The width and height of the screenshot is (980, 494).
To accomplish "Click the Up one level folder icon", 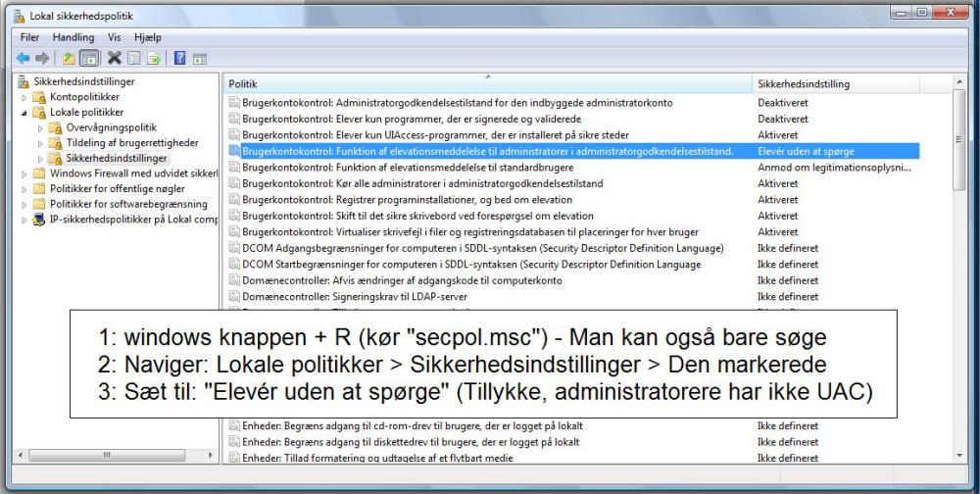I will tap(69, 59).
